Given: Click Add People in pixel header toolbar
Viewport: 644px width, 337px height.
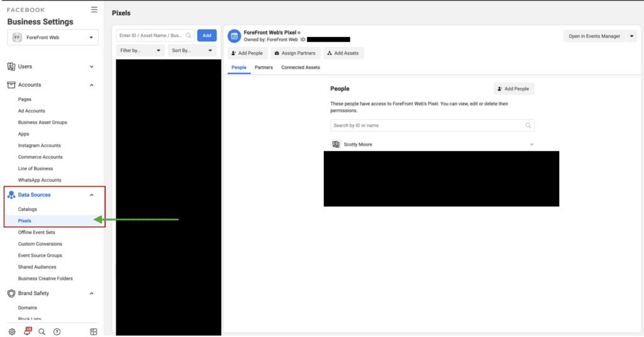Looking at the screenshot, I should pos(247,53).
